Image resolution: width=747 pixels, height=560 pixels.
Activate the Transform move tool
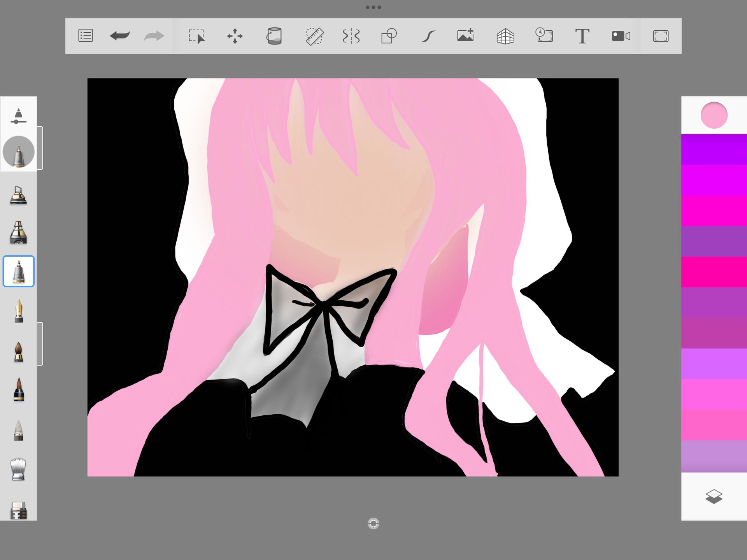(235, 36)
